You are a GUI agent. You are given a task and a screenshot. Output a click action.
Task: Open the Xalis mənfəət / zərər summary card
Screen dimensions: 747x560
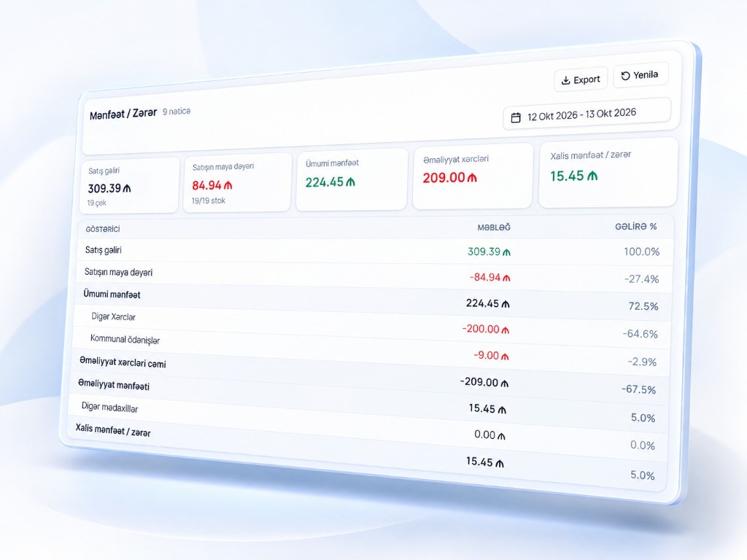[x=608, y=172]
